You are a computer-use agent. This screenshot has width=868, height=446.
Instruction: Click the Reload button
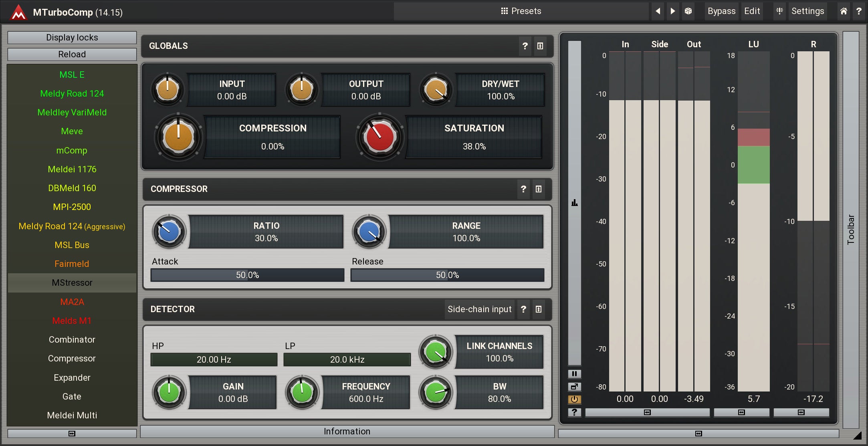(72, 54)
